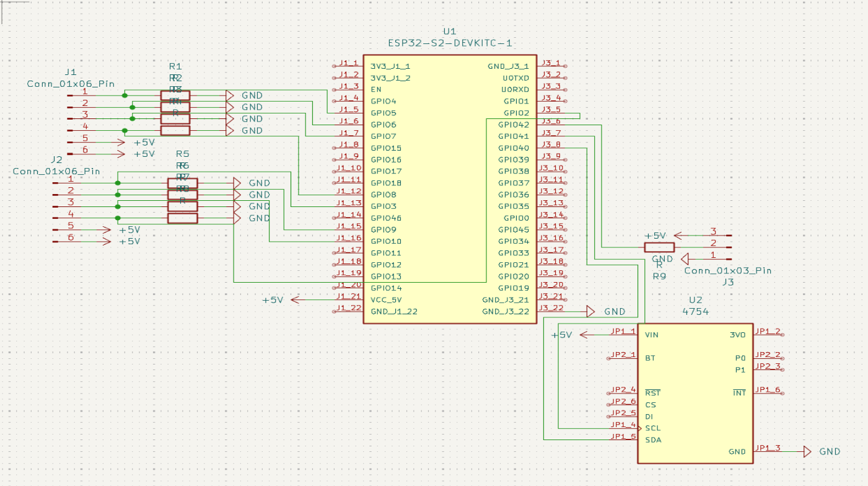Click the P0 pin name on U2
868x486 pixels.
(x=740, y=358)
